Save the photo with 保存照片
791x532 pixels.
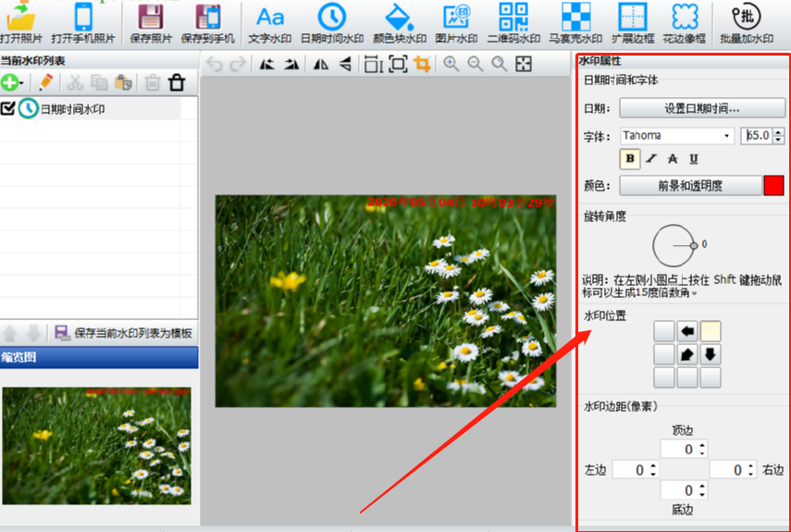click(151, 23)
